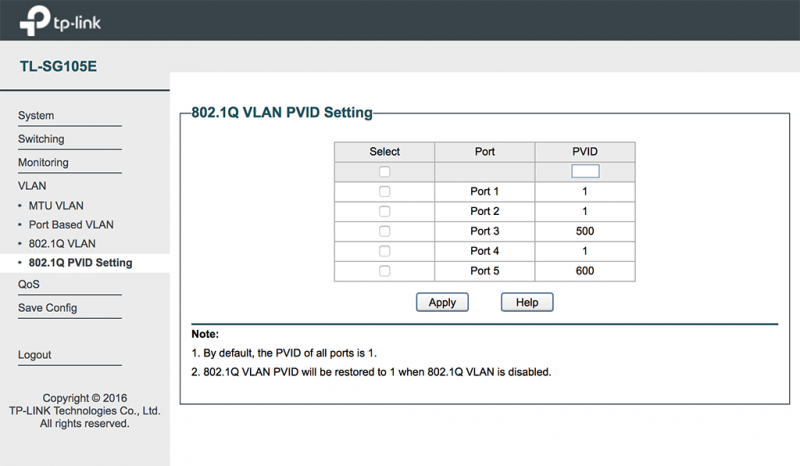Click the Note: label
The width and height of the screenshot is (800, 466).
point(205,334)
